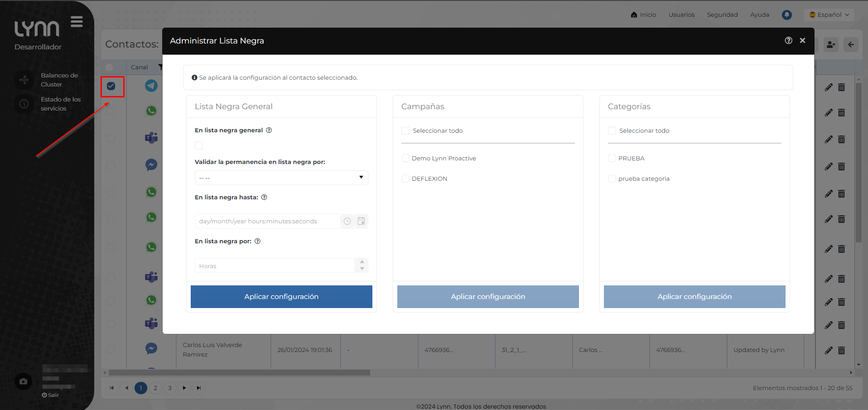The width and height of the screenshot is (868, 410).
Task: Click the Canal column header
Action: [x=139, y=67]
